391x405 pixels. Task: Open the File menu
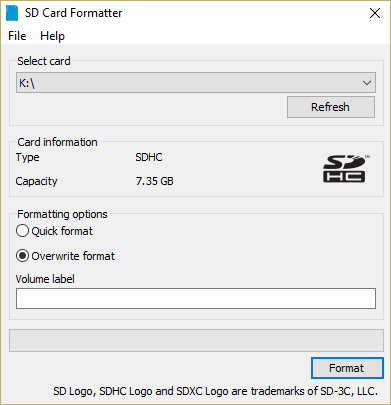17,36
